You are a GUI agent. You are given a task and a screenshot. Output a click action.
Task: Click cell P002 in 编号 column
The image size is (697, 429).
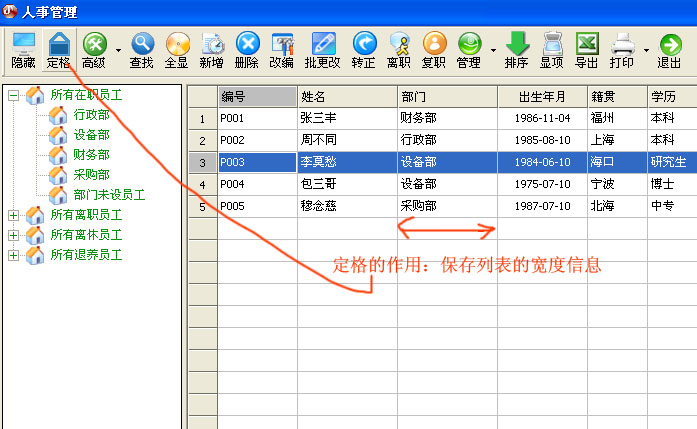(257, 140)
